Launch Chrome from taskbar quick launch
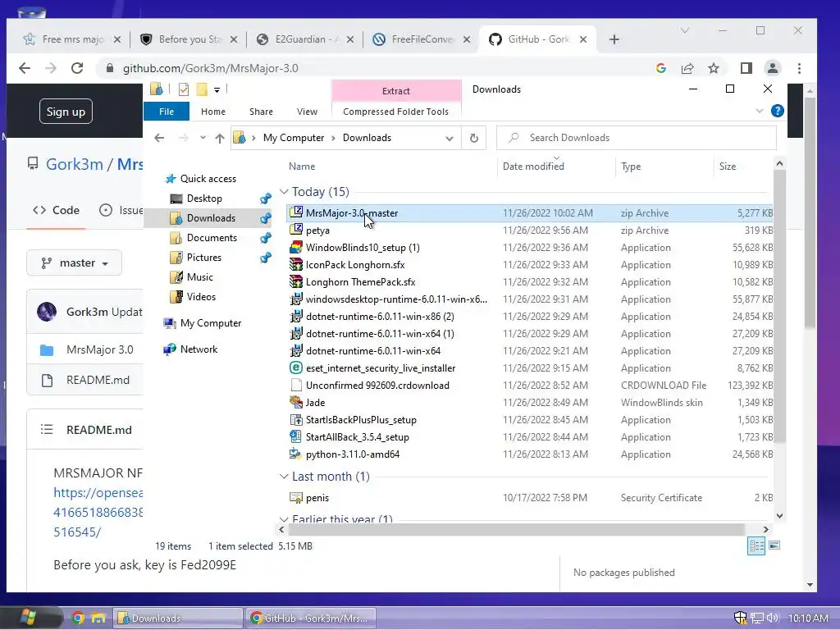The height and width of the screenshot is (630, 840). click(x=78, y=618)
